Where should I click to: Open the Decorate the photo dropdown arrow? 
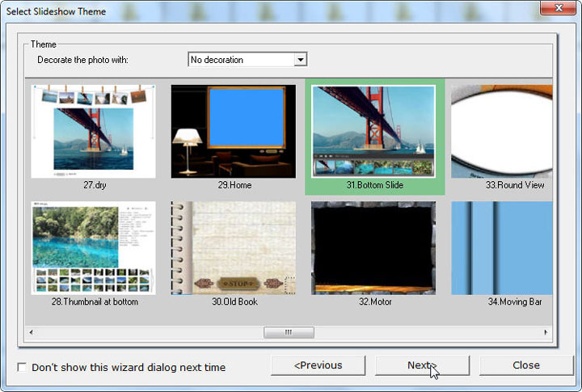tap(300, 60)
